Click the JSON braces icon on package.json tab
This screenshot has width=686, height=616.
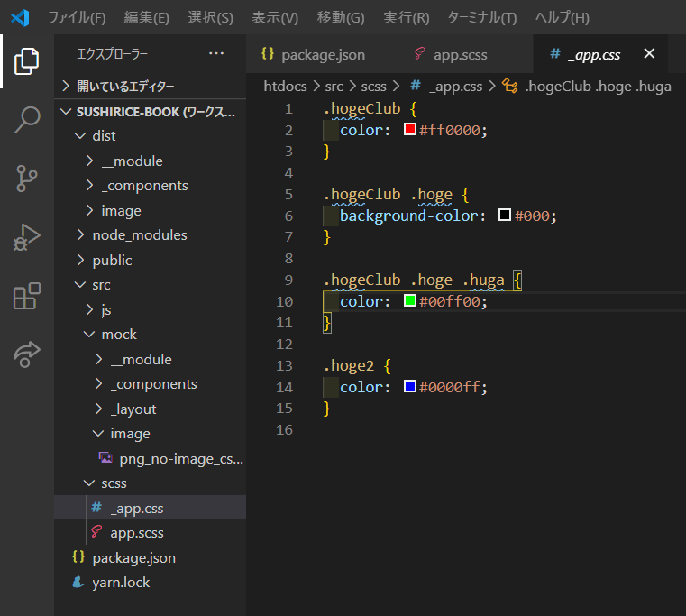268,54
